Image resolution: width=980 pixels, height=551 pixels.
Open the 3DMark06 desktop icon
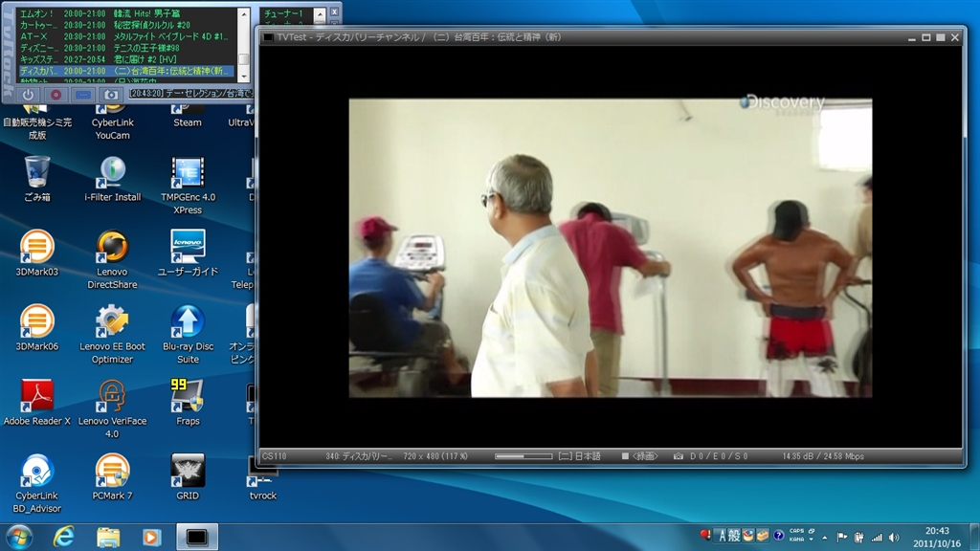(37, 326)
